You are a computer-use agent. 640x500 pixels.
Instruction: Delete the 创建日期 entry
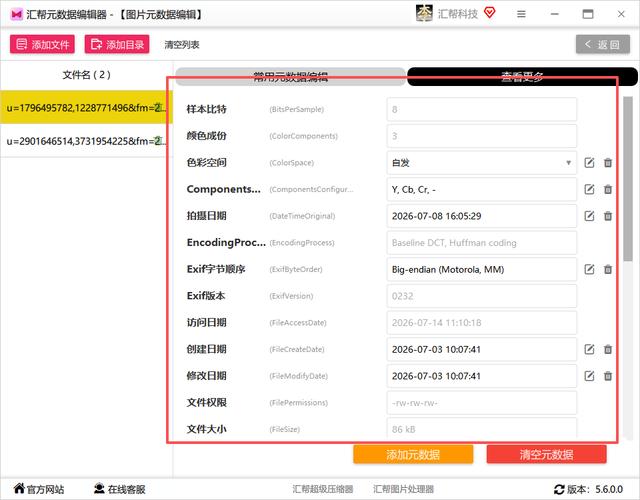[608, 349]
